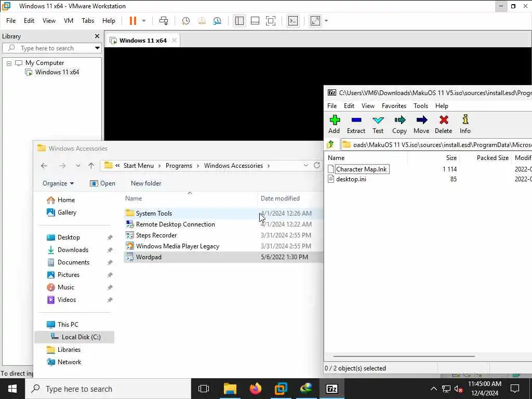Viewport: 532px width, 399px height.
Task: Open Gallery in Explorer navigation pane
Action: (x=67, y=212)
